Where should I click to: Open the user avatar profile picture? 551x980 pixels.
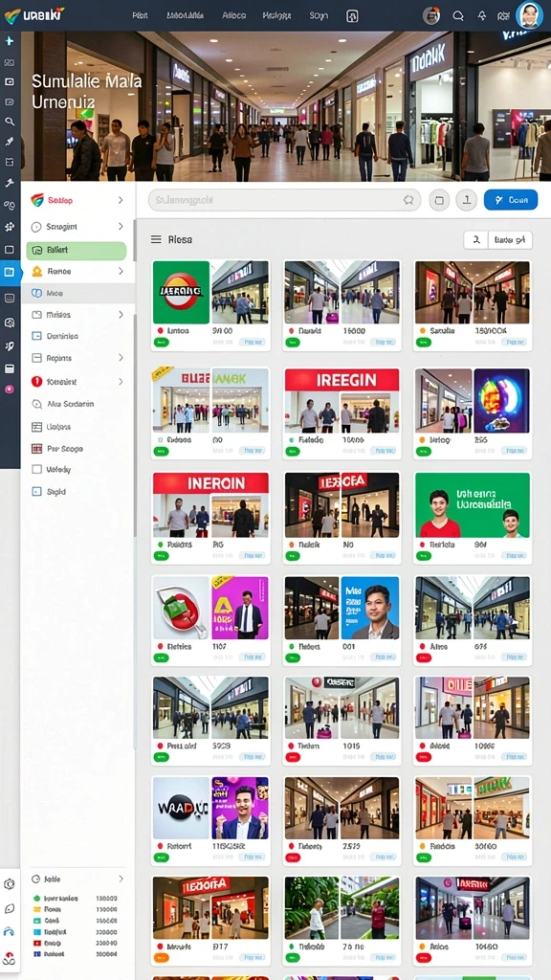[529, 15]
